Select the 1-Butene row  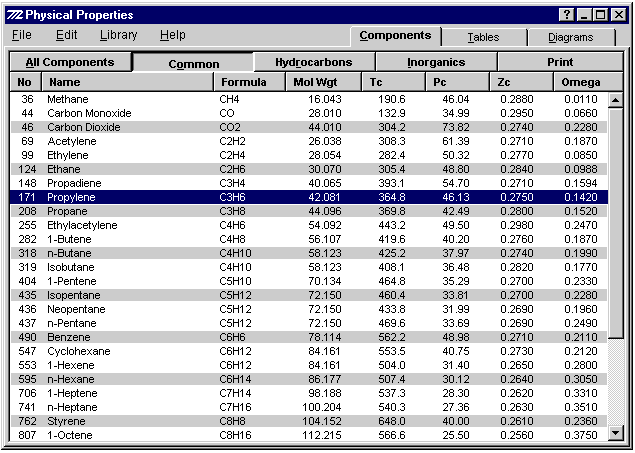(x=309, y=239)
